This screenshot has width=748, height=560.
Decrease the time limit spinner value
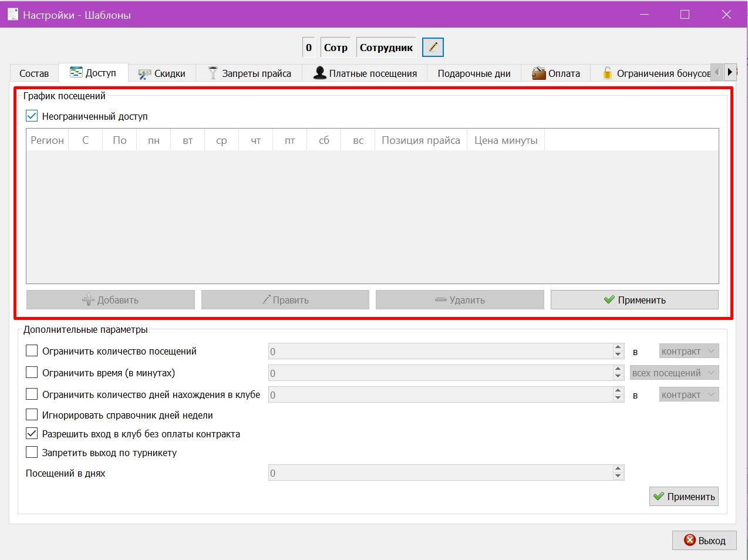(x=618, y=376)
